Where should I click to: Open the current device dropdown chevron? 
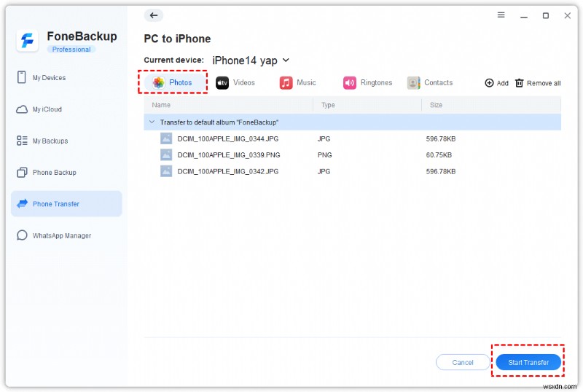(286, 60)
